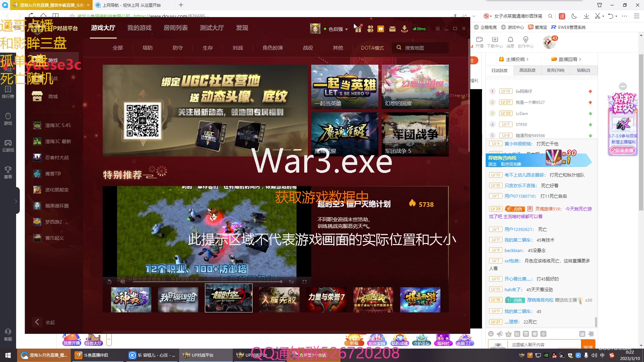This screenshot has width=644, height=362.
Task: Select the 神装3 recommendation thumbnail
Action: pyautogui.click(x=131, y=299)
